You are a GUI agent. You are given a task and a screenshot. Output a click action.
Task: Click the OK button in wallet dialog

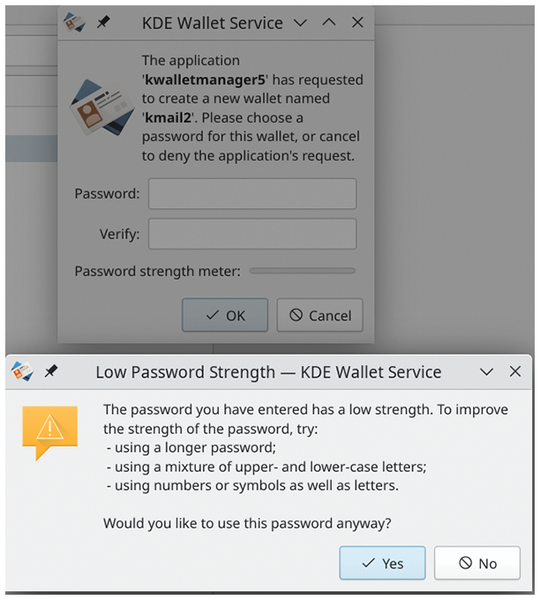[225, 315]
